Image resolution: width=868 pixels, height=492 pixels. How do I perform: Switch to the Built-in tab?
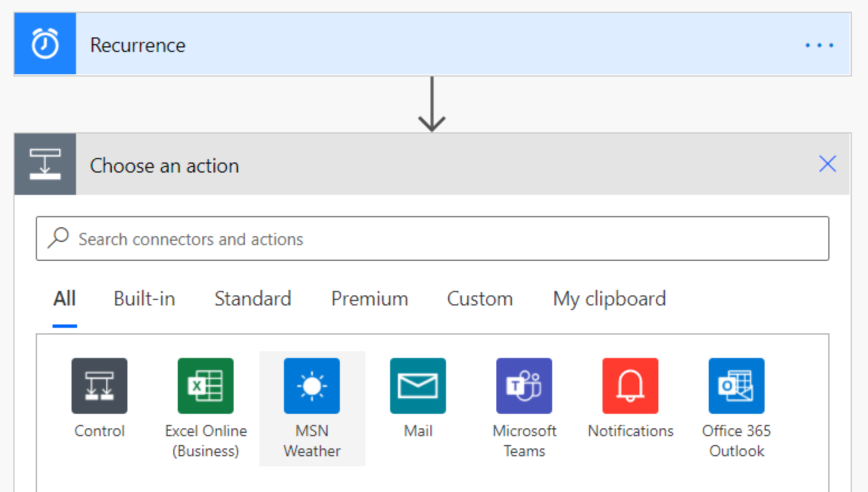144,299
